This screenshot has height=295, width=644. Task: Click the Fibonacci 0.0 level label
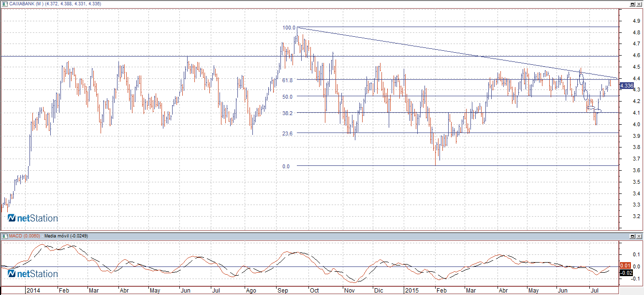(x=286, y=166)
